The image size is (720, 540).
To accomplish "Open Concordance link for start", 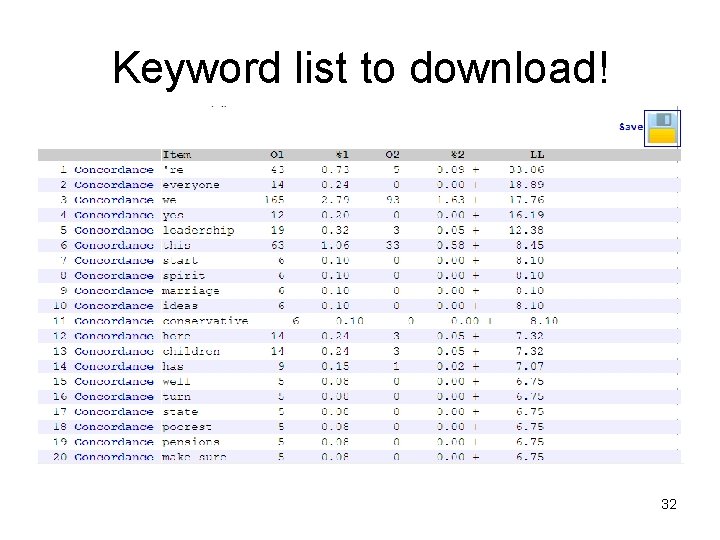I will (114, 261).
